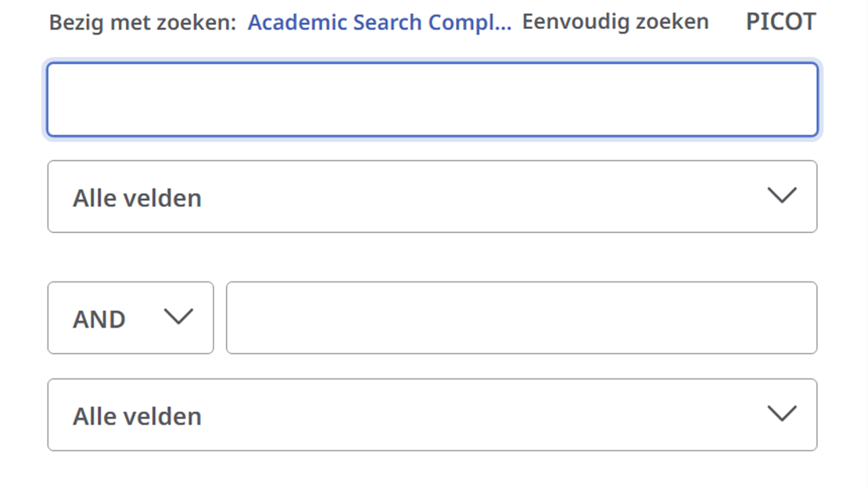Select the search field next to AND

pyautogui.click(x=522, y=318)
